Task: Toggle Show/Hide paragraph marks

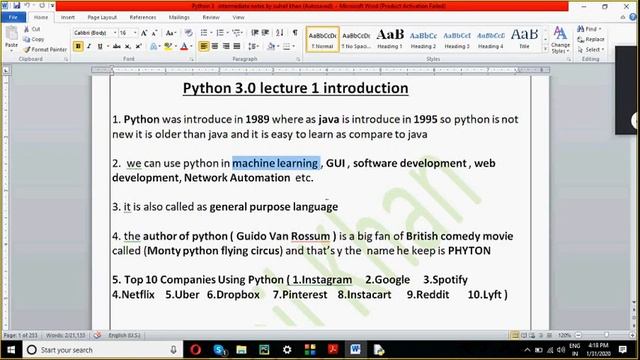Action: pyautogui.click(x=295, y=33)
